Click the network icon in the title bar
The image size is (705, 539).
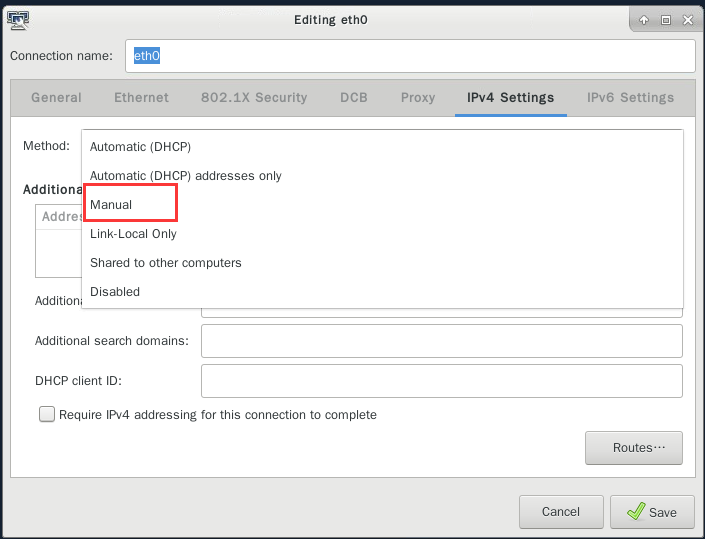click(17, 19)
